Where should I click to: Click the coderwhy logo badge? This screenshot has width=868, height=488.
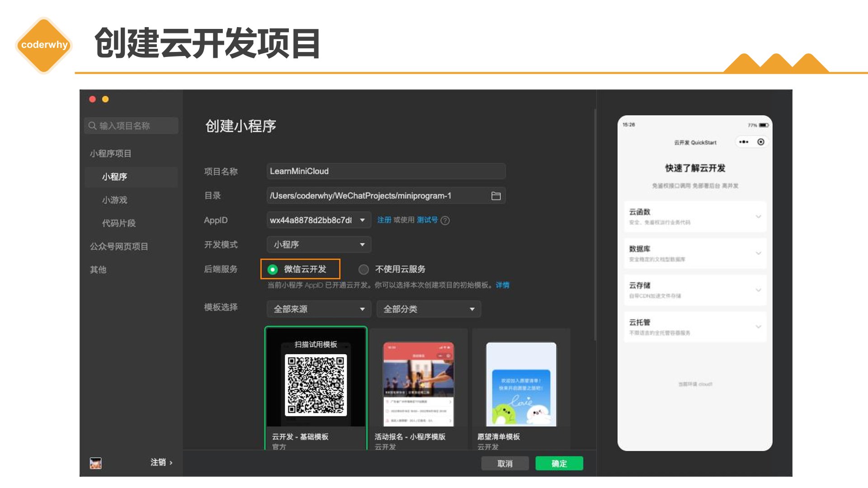coord(44,45)
